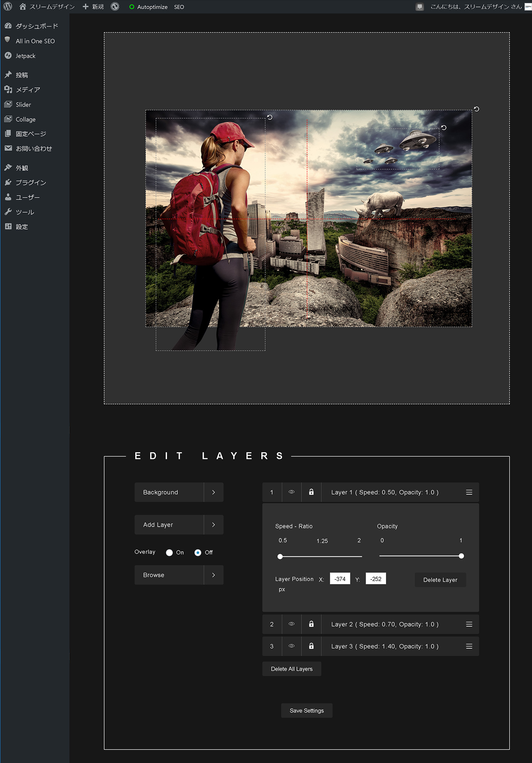Click the WordPress logo in admin bar
Image resolution: width=532 pixels, height=763 pixels.
pos(8,7)
